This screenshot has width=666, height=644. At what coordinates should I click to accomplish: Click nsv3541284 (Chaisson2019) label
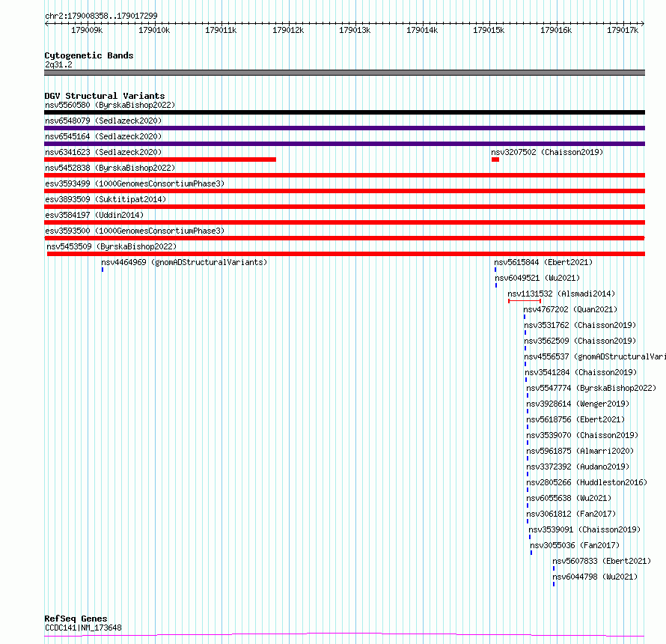pyautogui.click(x=581, y=372)
